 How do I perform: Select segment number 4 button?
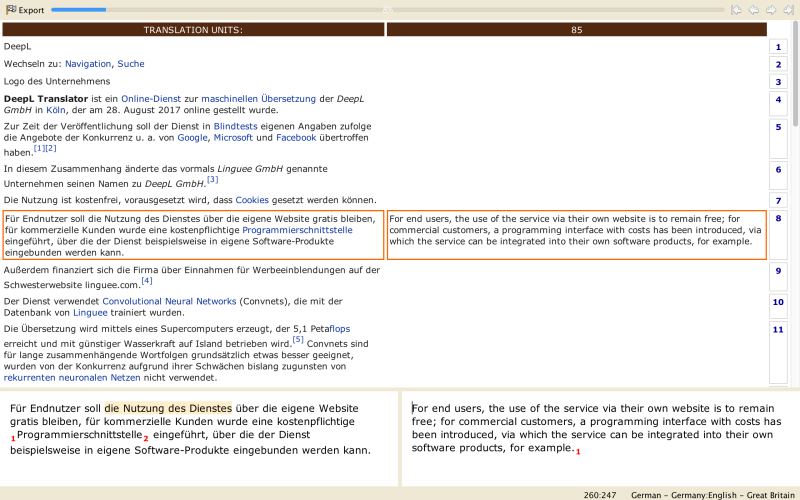(778, 104)
